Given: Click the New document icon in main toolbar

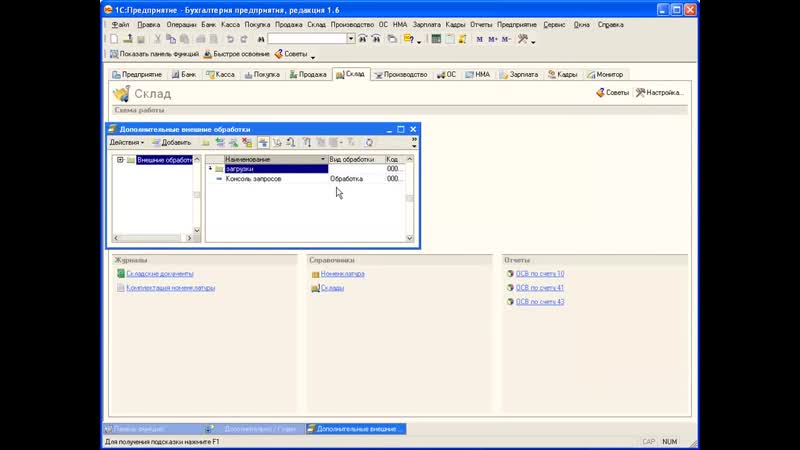Looking at the screenshot, I should 114,39.
